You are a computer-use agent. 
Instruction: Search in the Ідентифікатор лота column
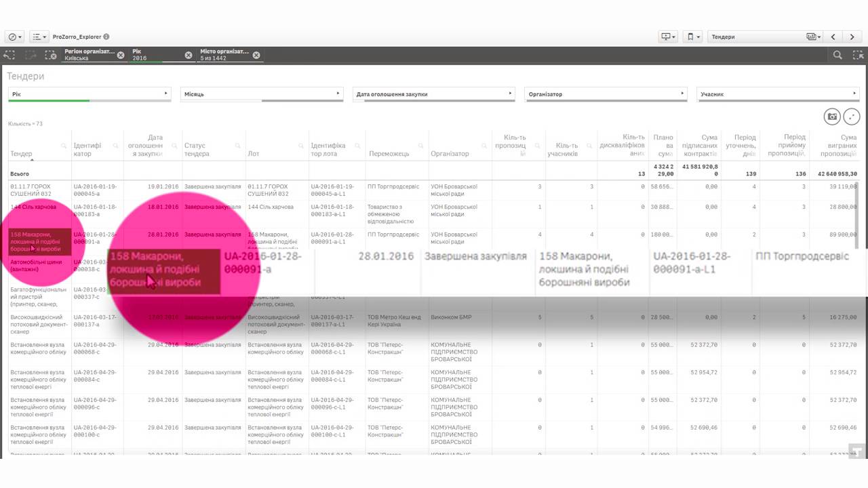coord(358,146)
